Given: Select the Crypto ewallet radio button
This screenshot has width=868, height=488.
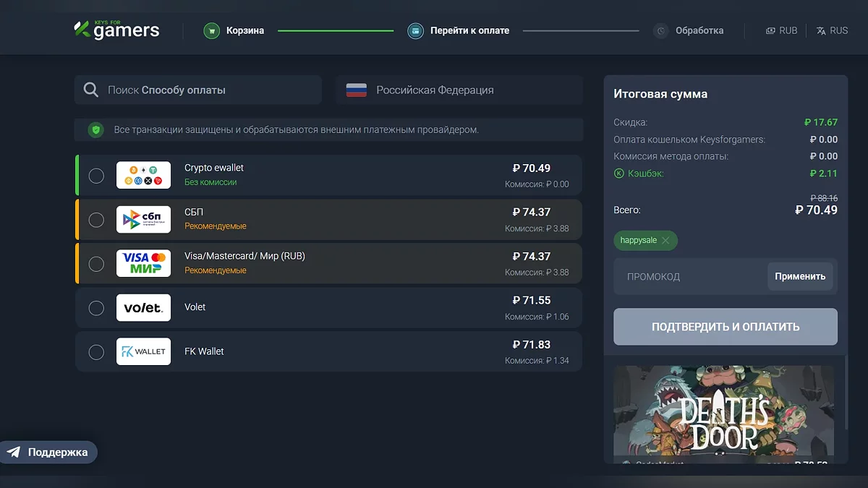Looking at the screenshot, I should (x=96, y=176).
